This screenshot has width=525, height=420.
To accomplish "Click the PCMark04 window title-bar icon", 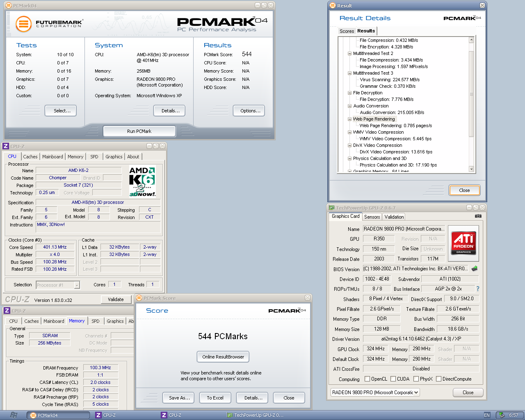I will 9,6.
